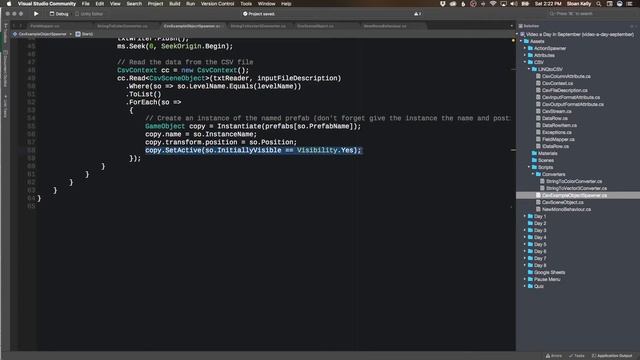Collapse the CSV folder
The height and width of the screenshot is (360, 640).
(525, 62)
